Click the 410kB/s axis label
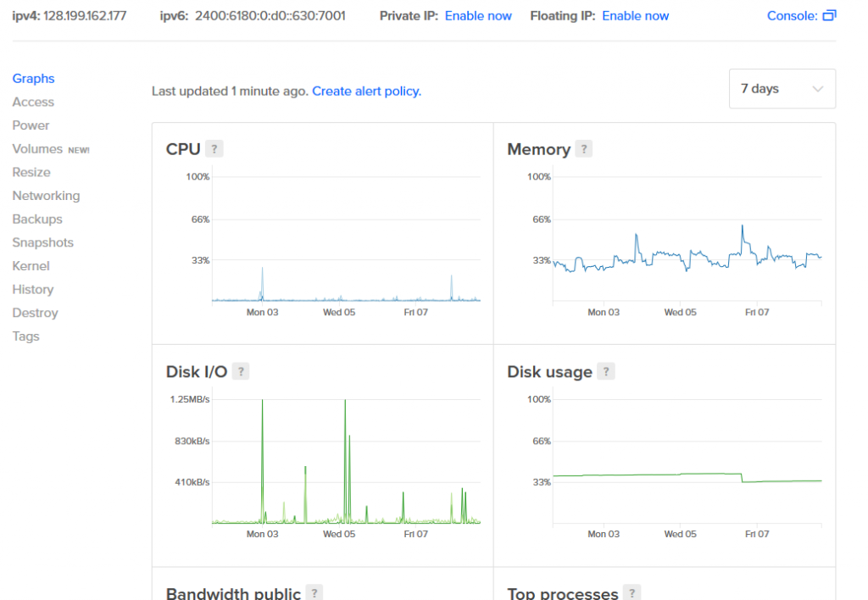The width and height of the screenshot is (868, 600). (x=192, y=482)
